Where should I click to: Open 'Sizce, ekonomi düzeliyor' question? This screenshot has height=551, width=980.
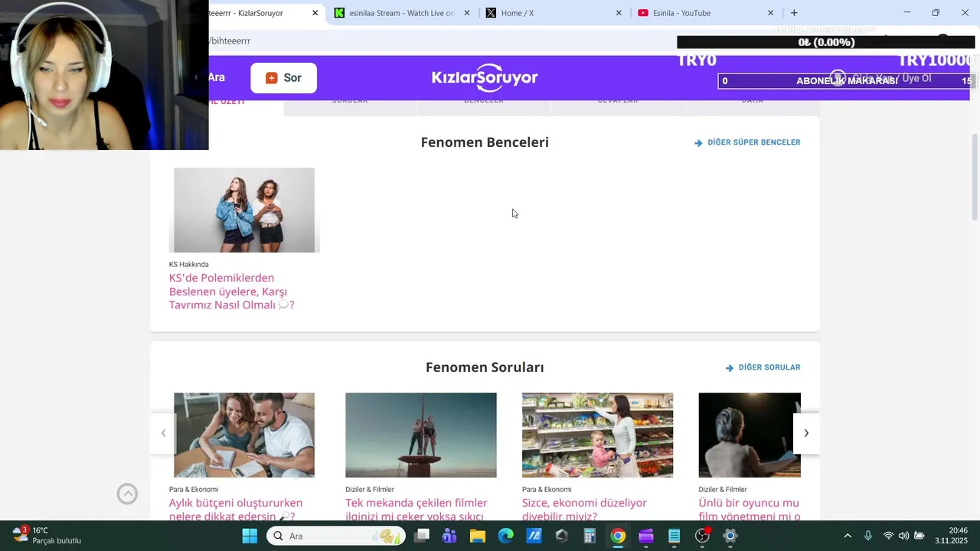[584, 509]
